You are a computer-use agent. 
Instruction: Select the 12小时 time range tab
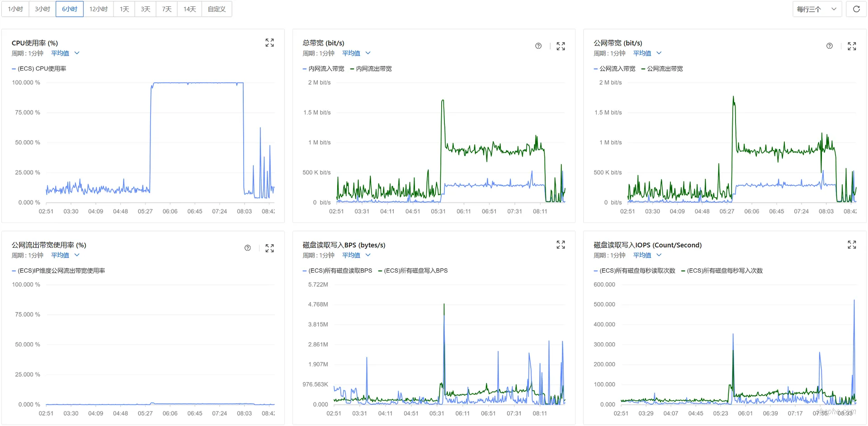(x=98, y=9)
